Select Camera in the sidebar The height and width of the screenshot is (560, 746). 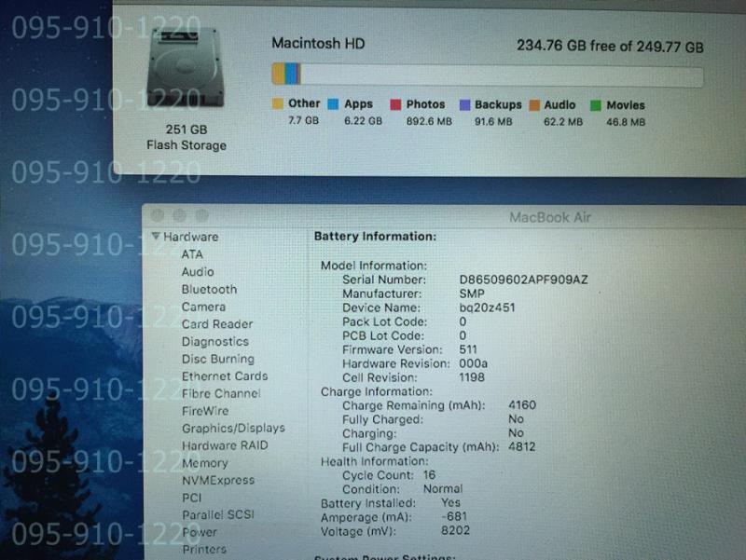click(x=203, y=307)
